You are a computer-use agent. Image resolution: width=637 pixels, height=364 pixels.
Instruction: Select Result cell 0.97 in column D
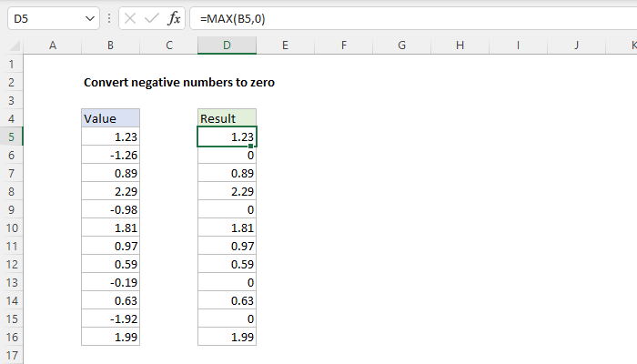pos(227,247)
